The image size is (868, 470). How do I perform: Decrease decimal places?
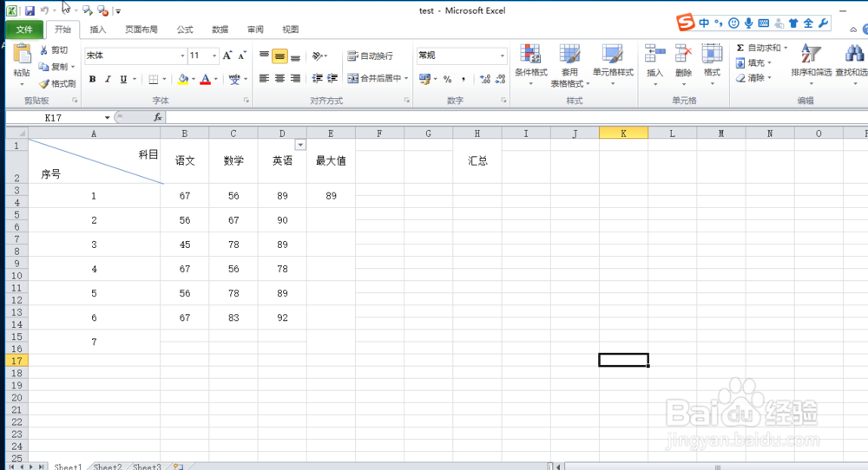click(x=501, y=79)
